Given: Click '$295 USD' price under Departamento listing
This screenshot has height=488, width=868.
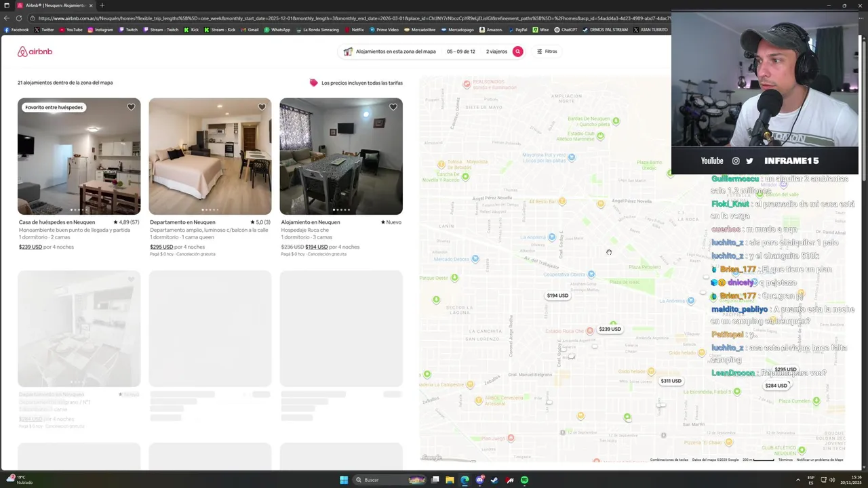Looking at the screenshot, I should pyautogui.click(x=161, y=247).
